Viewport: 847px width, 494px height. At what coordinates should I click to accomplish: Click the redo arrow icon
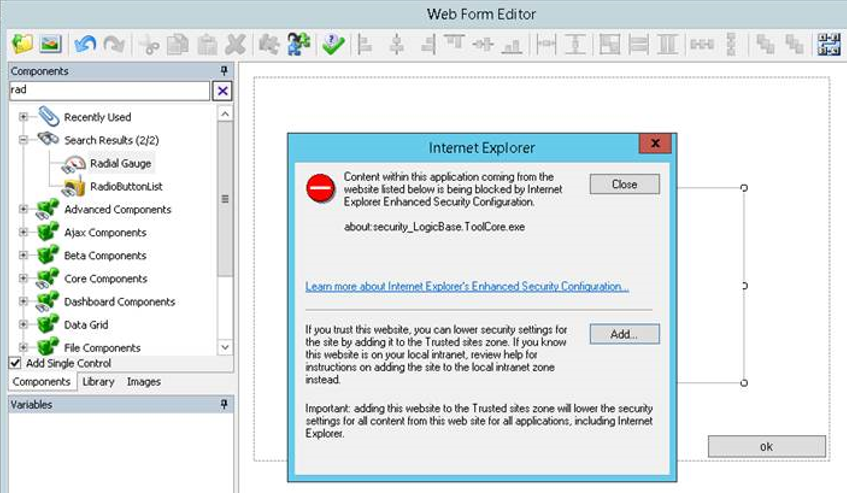113,45
